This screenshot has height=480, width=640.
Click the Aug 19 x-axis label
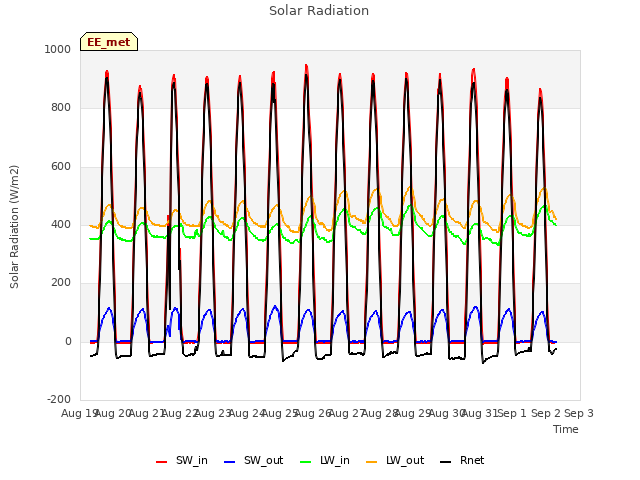(x=78, y=413)
